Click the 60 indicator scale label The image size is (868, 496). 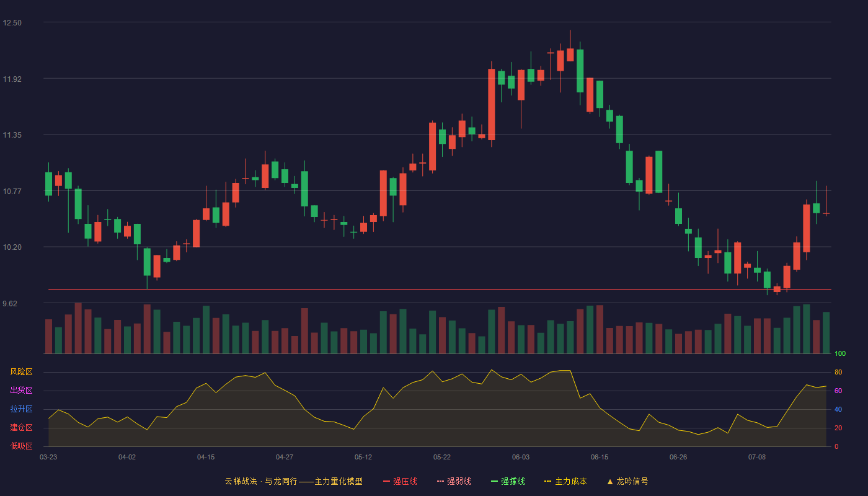coord(838,391)
